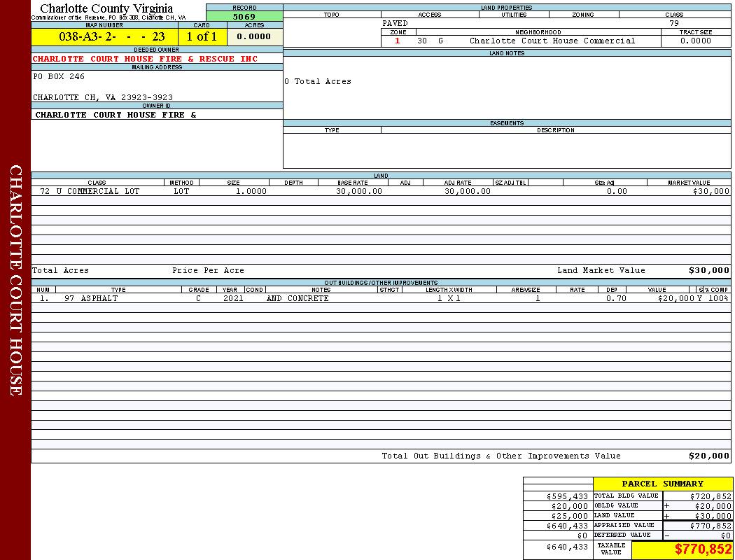Click the 30,000.00 base rate cell
Viewport: 735px width, 560px height.
pos(359,191)
